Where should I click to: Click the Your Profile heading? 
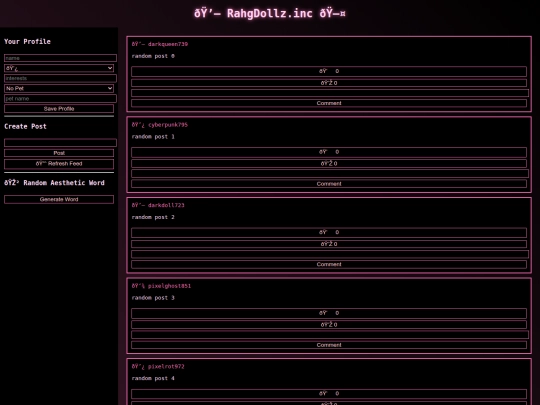tap(27, 41)
